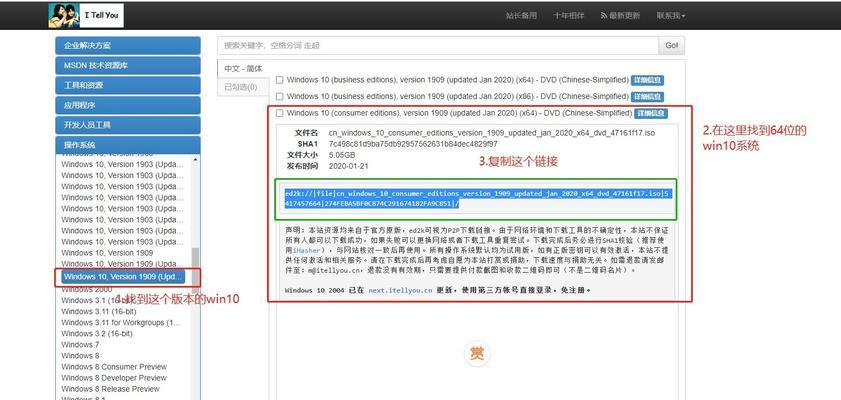The width and height of the screenshot is (841, 400).
Task: Select Windows 3.2 (16-bit) in the list
Action: pyautogui.click(x=97, y=333)
